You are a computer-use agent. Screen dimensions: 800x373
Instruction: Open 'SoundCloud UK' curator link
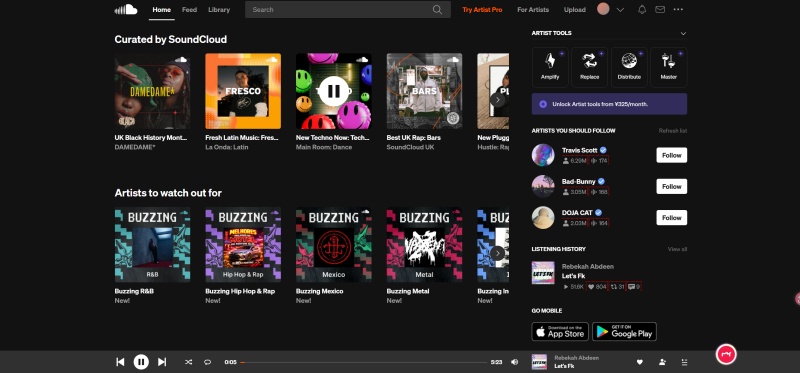click(x=410, y=147)
